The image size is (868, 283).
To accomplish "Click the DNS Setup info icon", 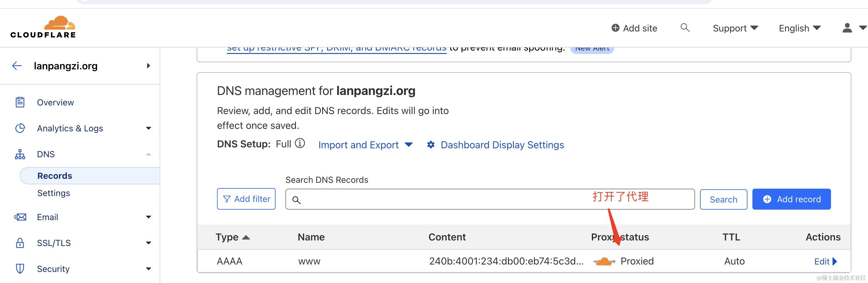I will coord(300,144).
